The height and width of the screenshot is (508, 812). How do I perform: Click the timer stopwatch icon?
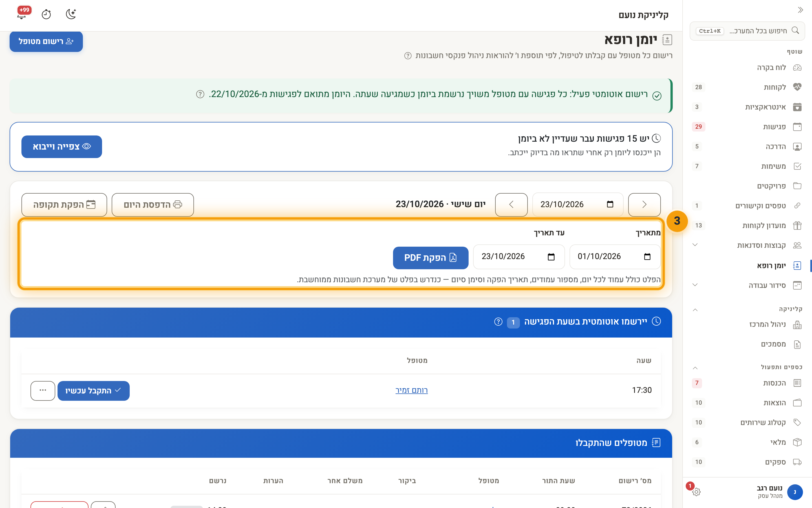(x=46, y=14)
